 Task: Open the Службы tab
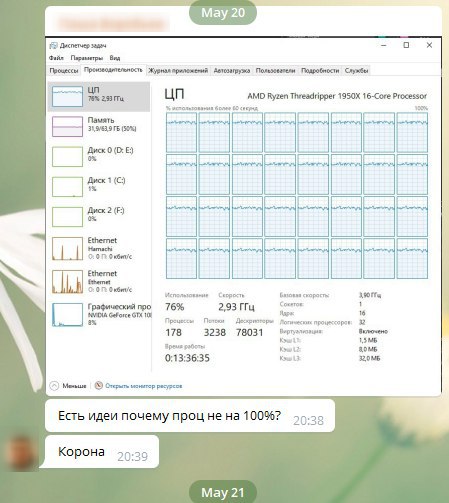[x=356, y=70]
